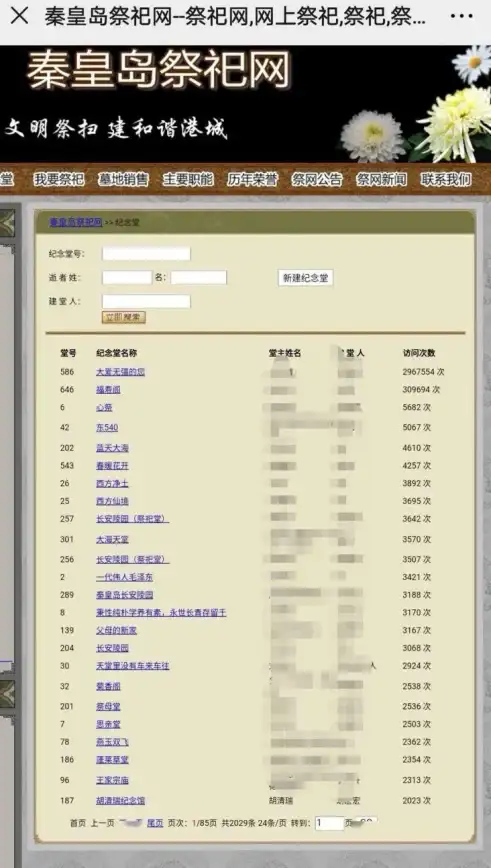Click the 纪念堂名称 column header

pos(116,353)
